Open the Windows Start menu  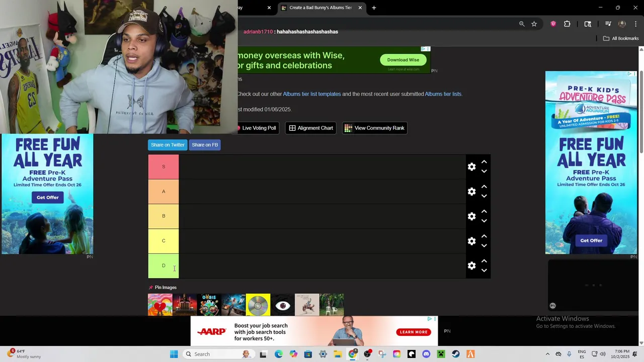tap(174, 354)
